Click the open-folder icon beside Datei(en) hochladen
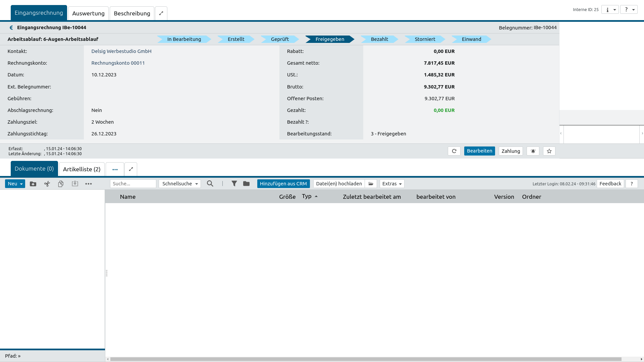This screenshot has width=644, height=362. [371, 184]
